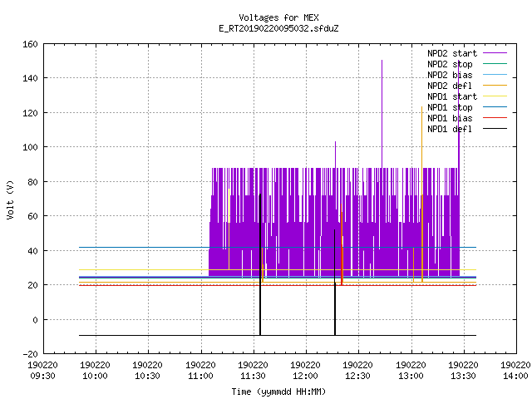Image resolution: width=532 pixels, height=399 pixels.
Task: Click the 'NPD2 stop' legend label
Action: tap(450, 64)
